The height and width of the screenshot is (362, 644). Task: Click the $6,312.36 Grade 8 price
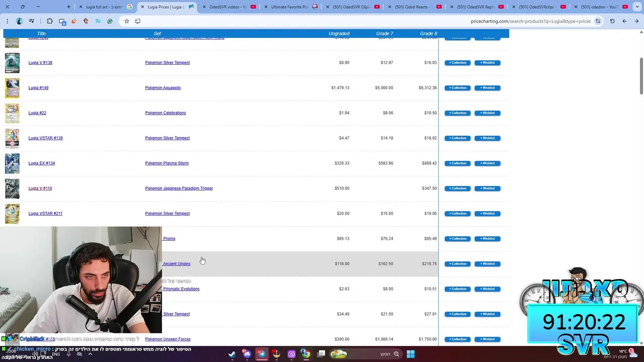point(428,88)
